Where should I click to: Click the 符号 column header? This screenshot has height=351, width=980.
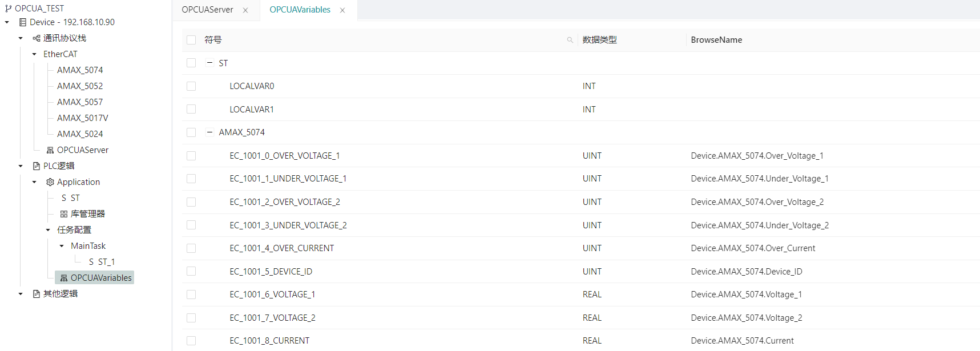coord(213,40)
